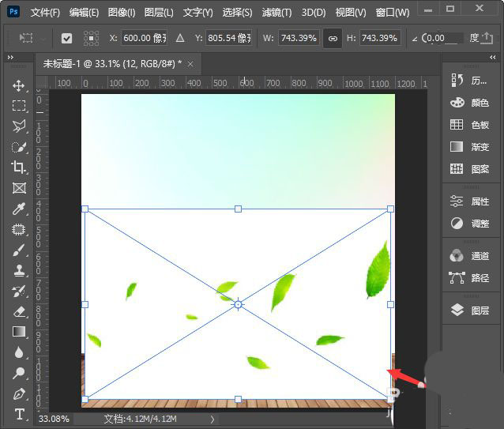
Task: Open the 视图(V) menu
Action: [x=351, y=13]
